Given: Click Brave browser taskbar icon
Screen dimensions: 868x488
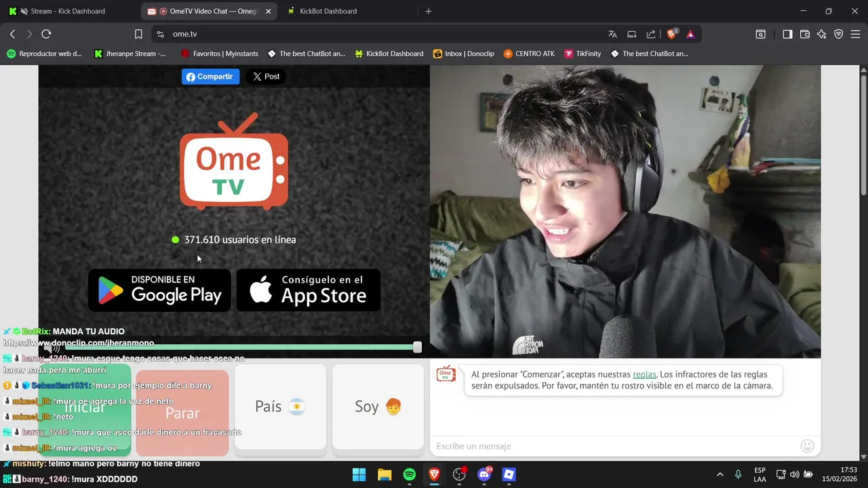Looking at the screenshot, I should coord(434,474).
